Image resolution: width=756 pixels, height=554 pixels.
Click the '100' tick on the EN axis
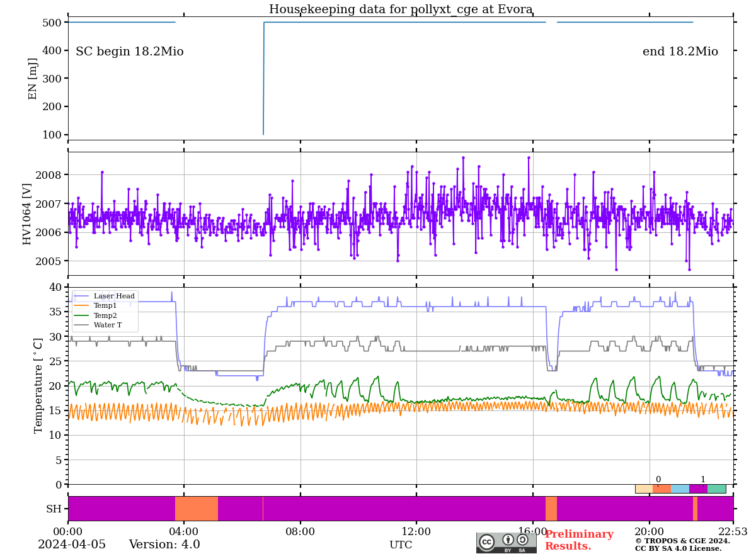52,135
